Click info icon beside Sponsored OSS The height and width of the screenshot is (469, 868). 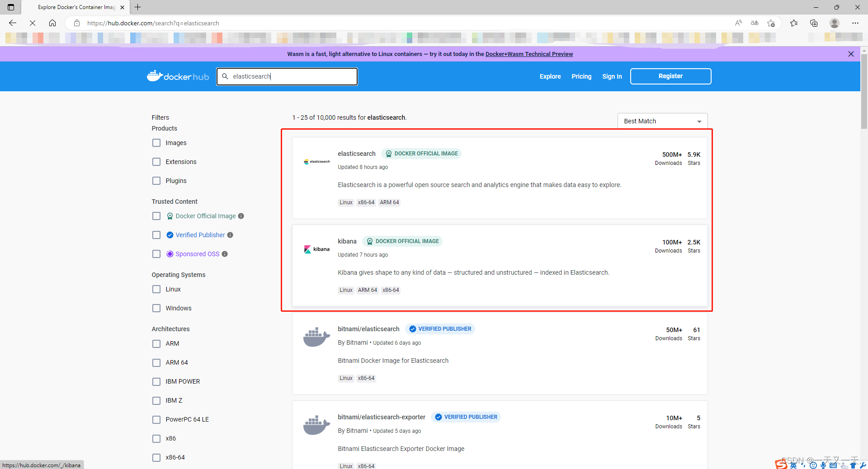click(225, 254)
